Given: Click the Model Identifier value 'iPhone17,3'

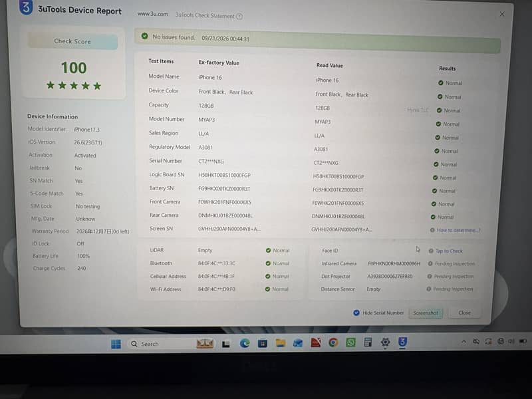Looking at the screenshot, I should click(x=87, y=130).
